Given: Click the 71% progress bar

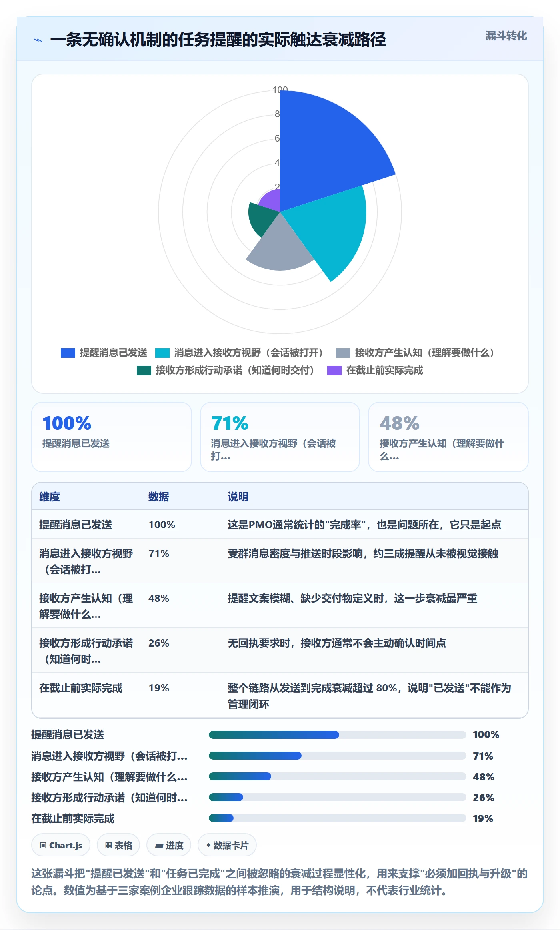Looking at the screenshot, I should [337, 756].
